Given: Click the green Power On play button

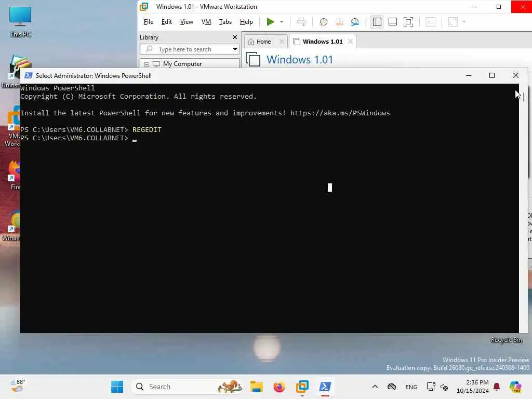Looking at the screenshot, I should 270,22.
